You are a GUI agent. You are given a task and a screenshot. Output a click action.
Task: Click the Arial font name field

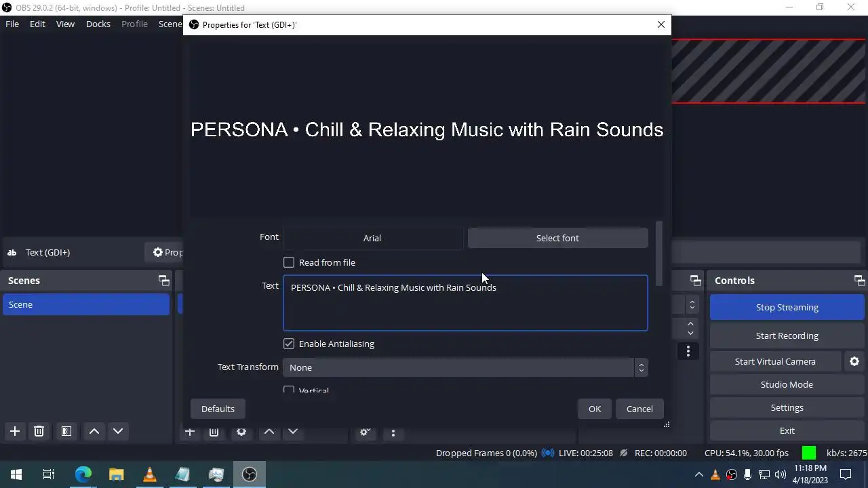tap(372, 238)
